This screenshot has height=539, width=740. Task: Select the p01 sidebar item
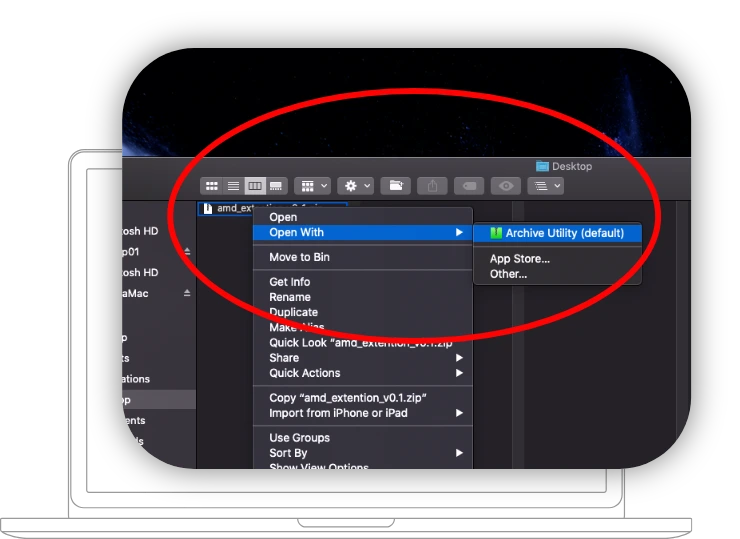click(x=159, y=252)
